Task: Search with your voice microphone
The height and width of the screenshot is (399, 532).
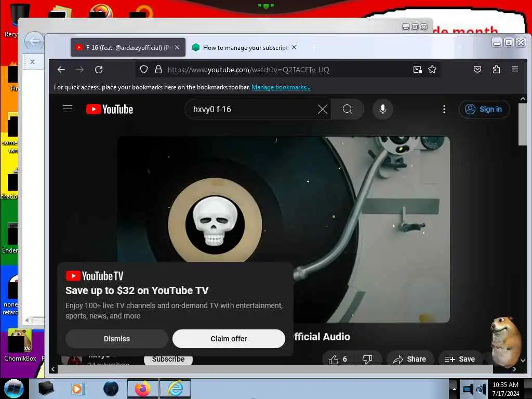Action: point(383,109)
